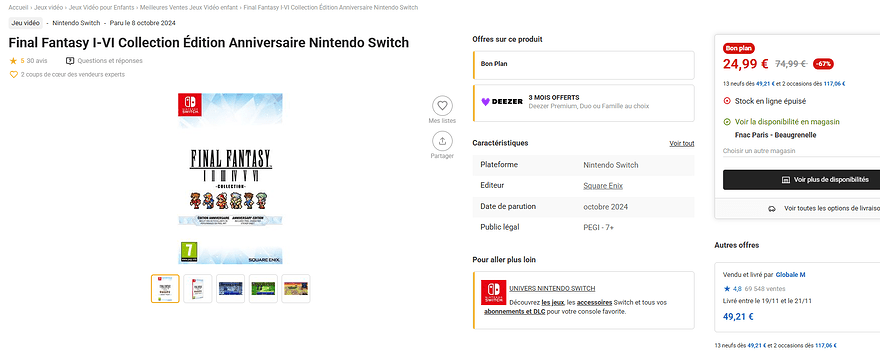The image size is (880, 361).
Task: Click the product title heading
Action: tap(209, 43)
